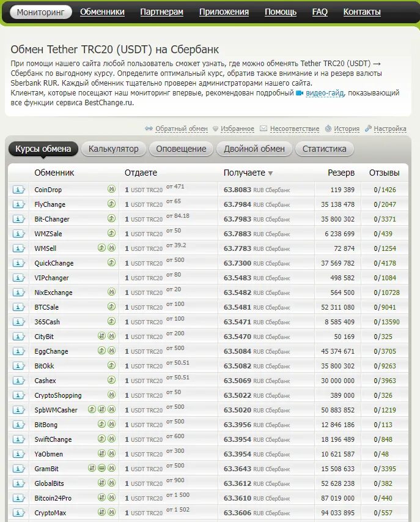Open info icon in VIPchanger row
Image resolution: width=420 pixels, height=522 pixels.
click(x=18, y=278)
